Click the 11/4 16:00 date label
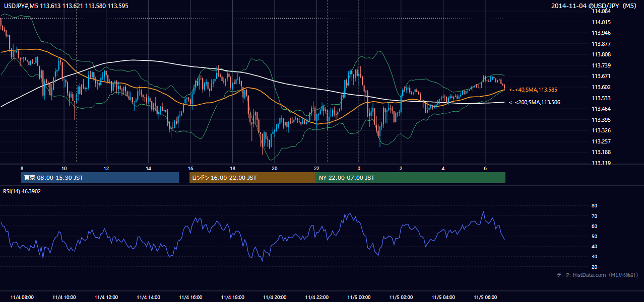 [190, 297]
